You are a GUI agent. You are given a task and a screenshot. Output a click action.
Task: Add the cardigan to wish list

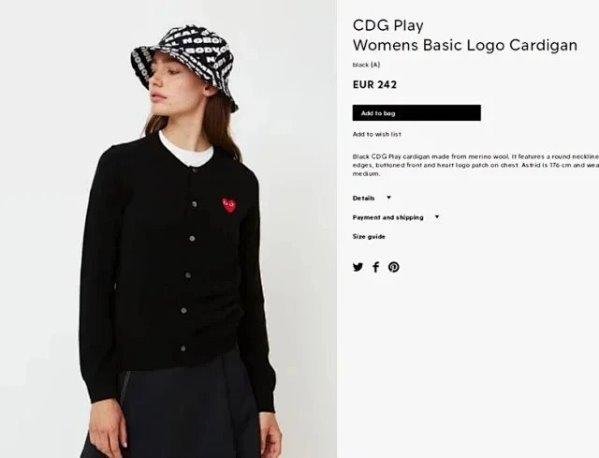point(377,134)
